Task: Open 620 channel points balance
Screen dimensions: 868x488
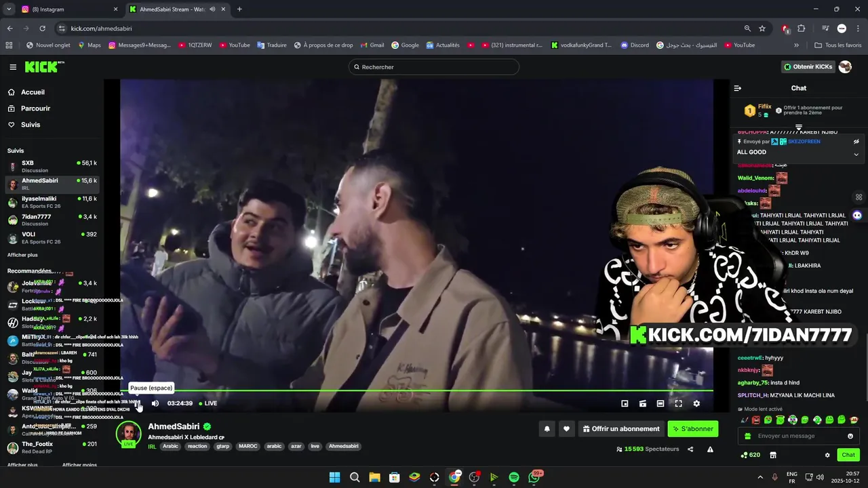Action: (x=751, y=455)
